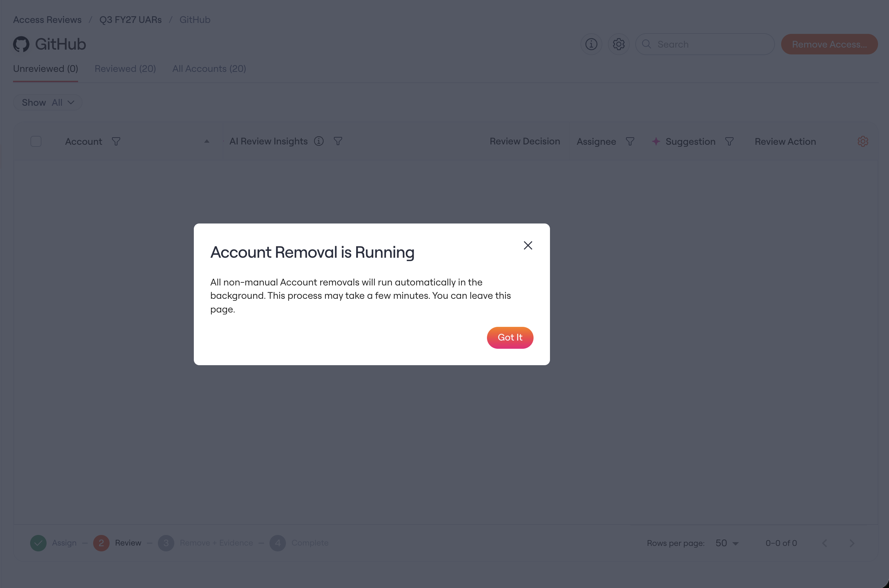The height and width of the screenshot is (588, 889).
Task: Click the Assignee column filter icon
Action: [630, 141]
